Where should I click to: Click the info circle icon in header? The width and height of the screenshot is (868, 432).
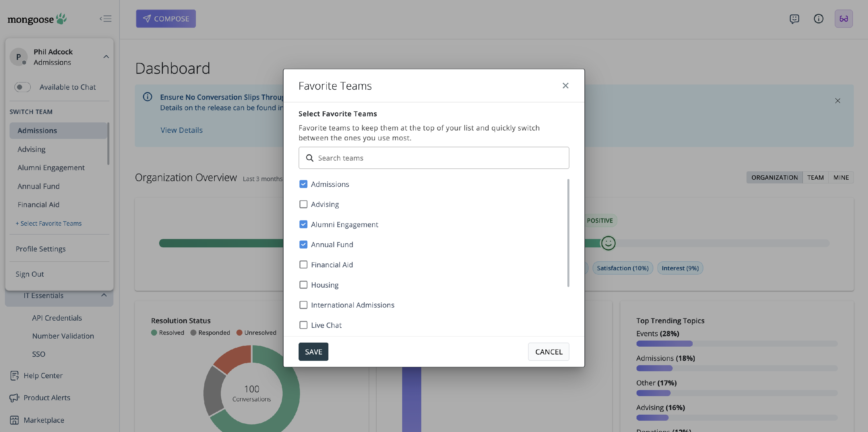[x=819, y=19]
